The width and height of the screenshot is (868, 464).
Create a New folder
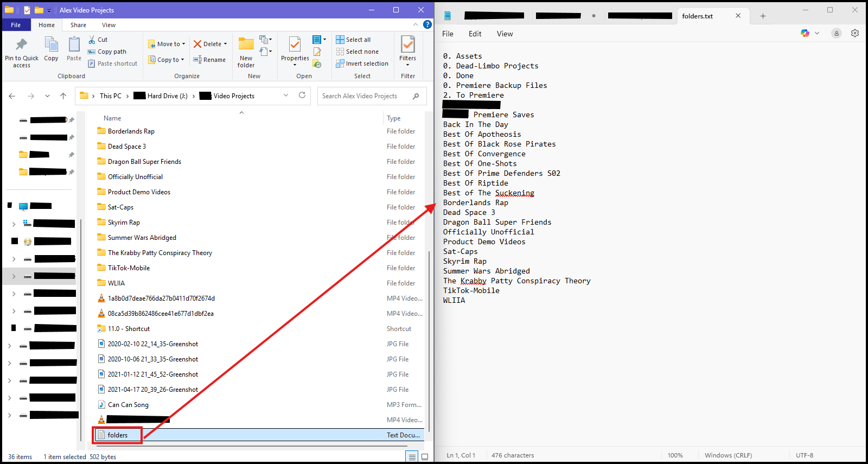click(x=246, y=53)
